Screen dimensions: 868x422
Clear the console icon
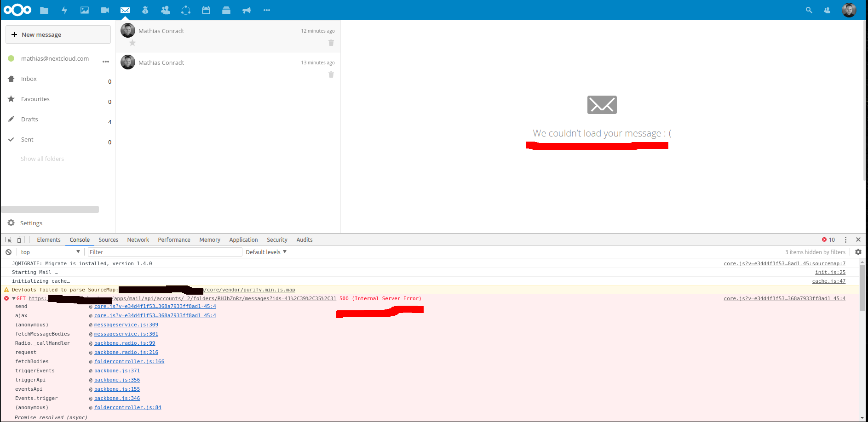tap(8, 252)
